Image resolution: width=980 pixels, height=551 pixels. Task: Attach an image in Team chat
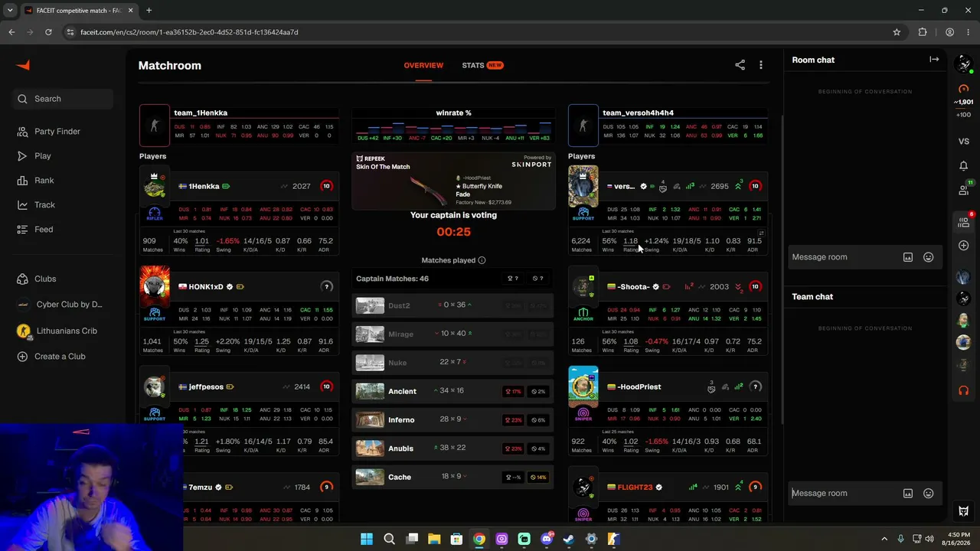pyautogui.click(x=908, y=494)
